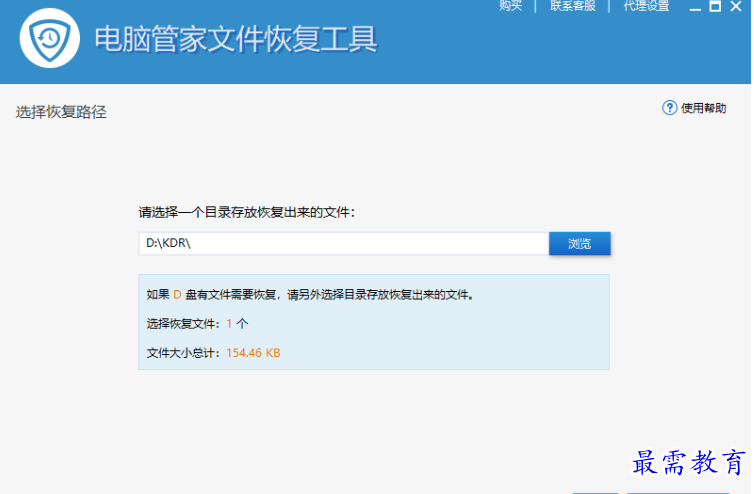Click the notice about D 盘 files
The height and width of the screenshot is (494, 754).
[310, 294]
